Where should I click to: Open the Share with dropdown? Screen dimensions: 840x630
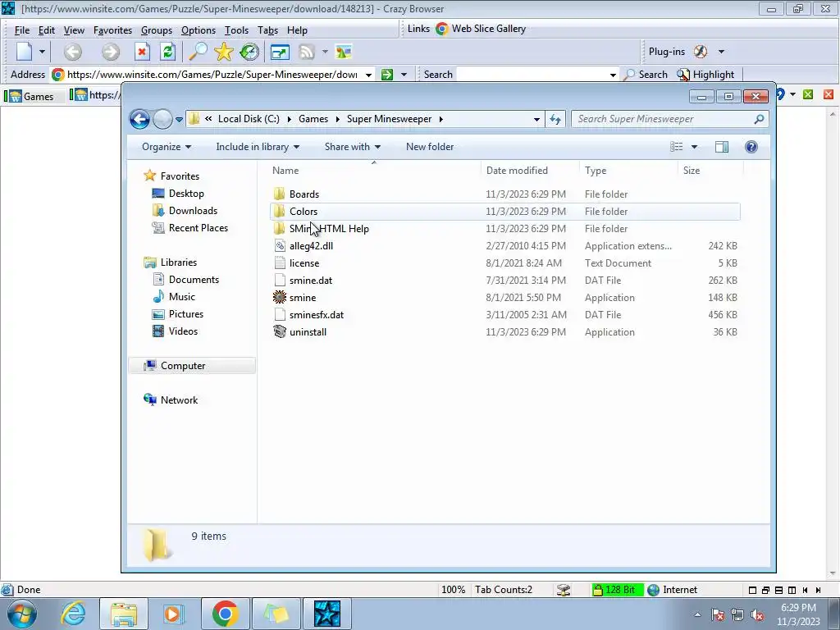click(353, 147)
